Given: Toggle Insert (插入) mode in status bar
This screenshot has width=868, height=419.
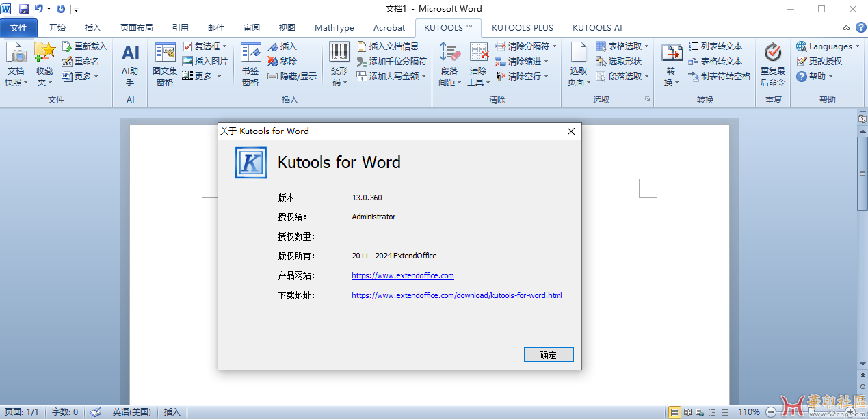Looking at the screenshot, I should (172, 412).
